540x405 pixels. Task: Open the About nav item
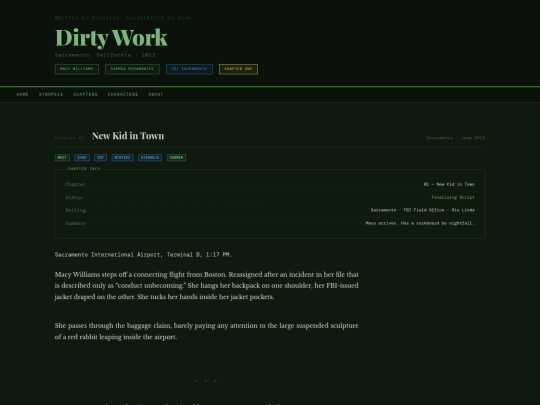(x=156, y=94)
